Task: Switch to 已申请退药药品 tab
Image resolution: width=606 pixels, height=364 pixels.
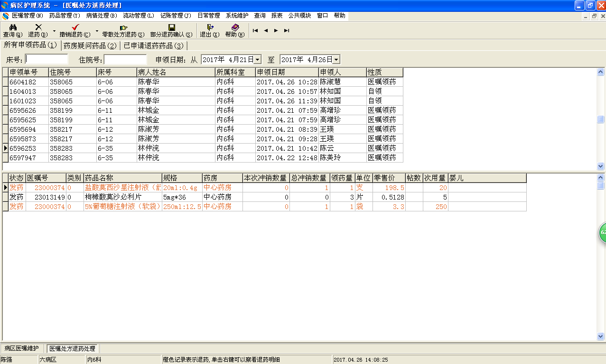Action: click(x=153, y=46)
